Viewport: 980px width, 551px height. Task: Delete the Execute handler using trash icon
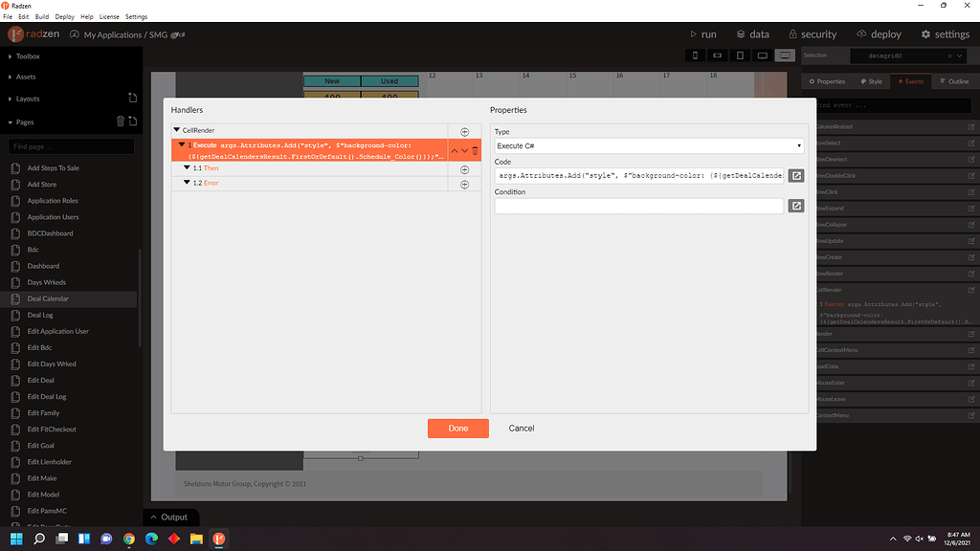point(474,151)
